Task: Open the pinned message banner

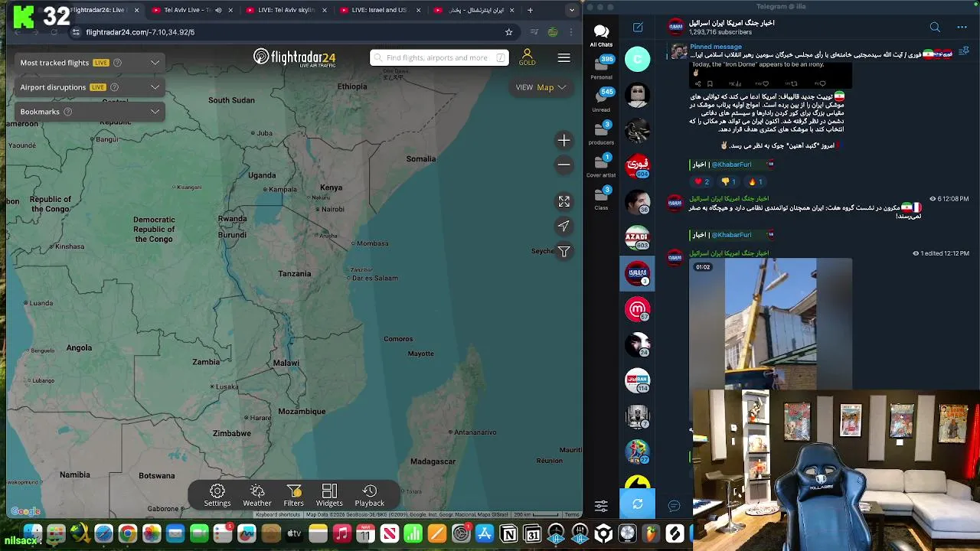Action: (808, 51)
